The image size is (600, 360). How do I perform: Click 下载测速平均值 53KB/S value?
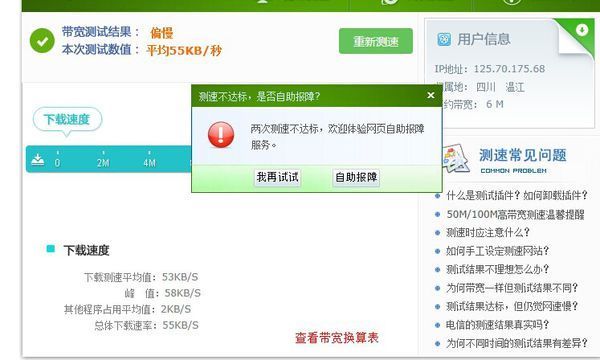180,277
